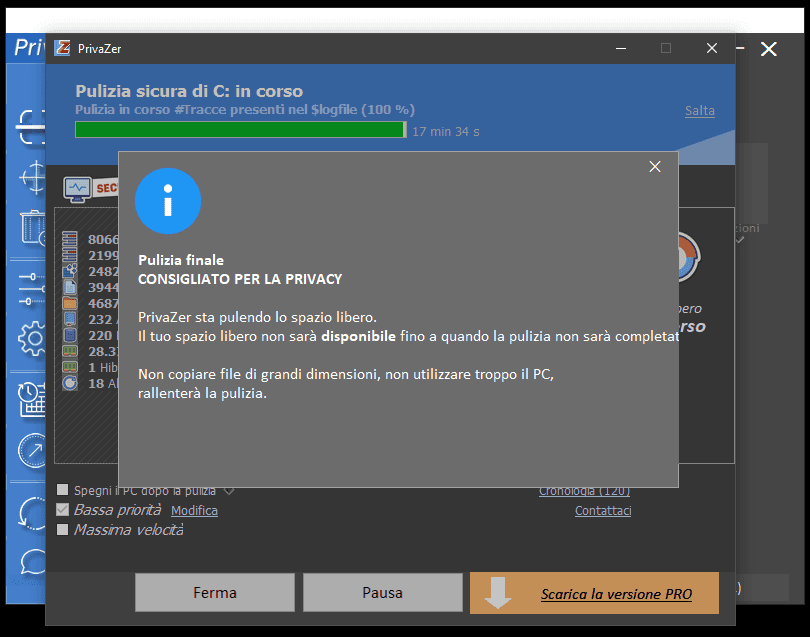
Task: Select the crosshair target icon in the sidebar
Action: tap(33, 178)
